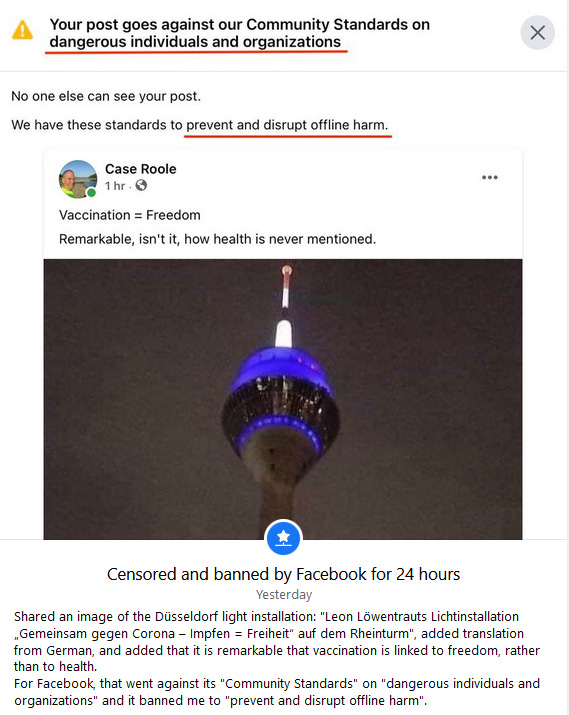The height and width of the screenshot is (715, 569).
Task: Click the 'For Facebook, that went against' paragraph
Action: (277, 692)
